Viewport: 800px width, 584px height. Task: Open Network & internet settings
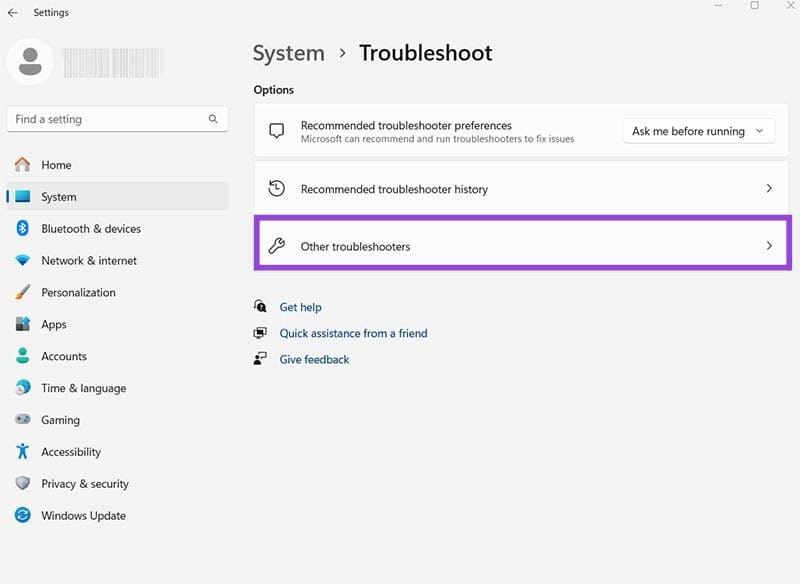click(117, 260)
